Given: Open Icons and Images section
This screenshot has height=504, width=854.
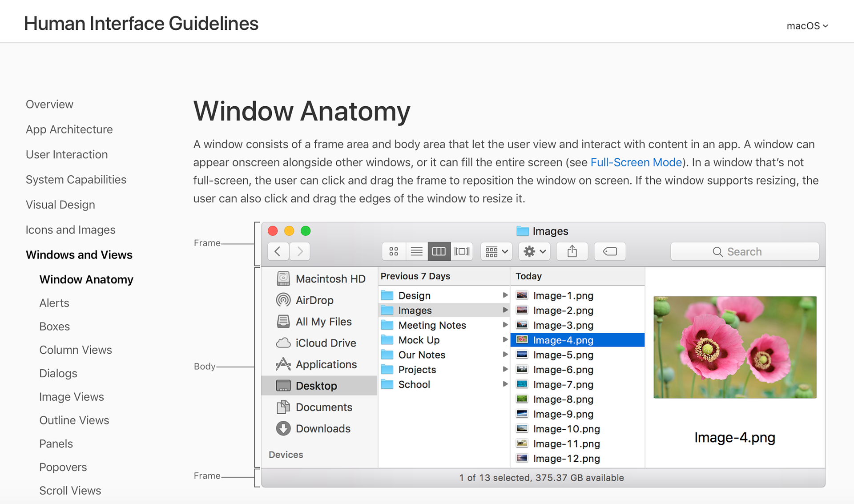Looking at the screenshot, I should point(71,230).
